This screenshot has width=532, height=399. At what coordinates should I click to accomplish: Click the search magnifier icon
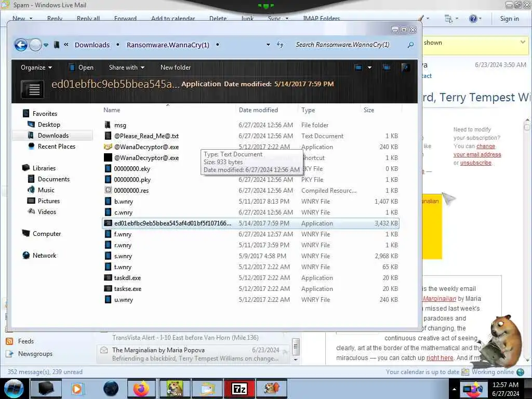click(x=410, y=45)
